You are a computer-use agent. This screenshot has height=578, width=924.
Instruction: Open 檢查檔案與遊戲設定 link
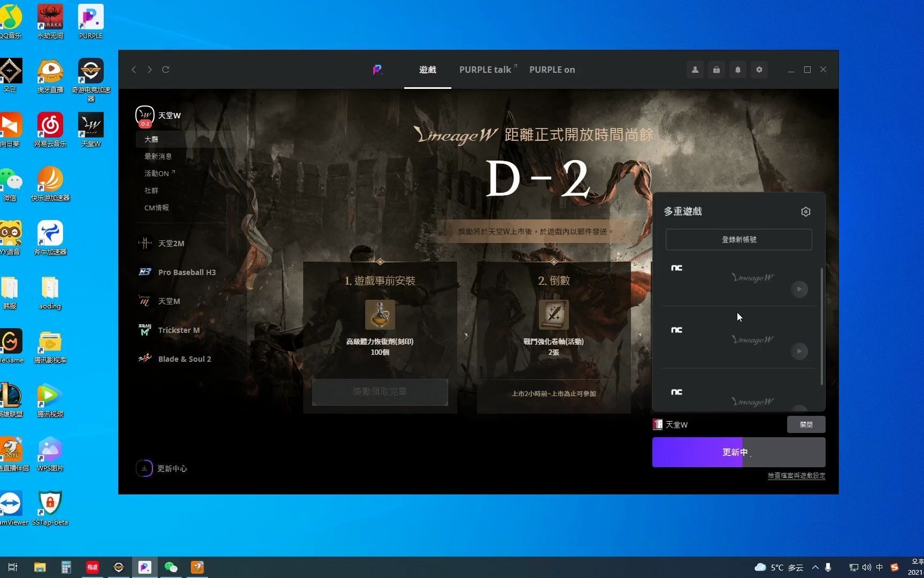[x=797, y=476]
